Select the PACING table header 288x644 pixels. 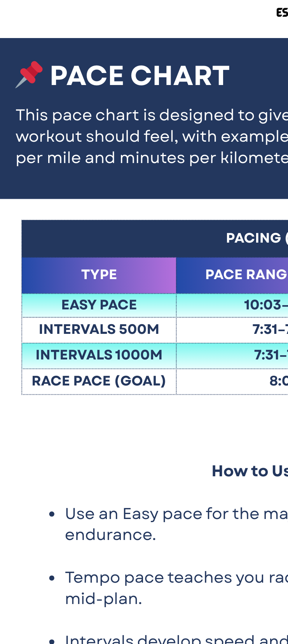255,238
